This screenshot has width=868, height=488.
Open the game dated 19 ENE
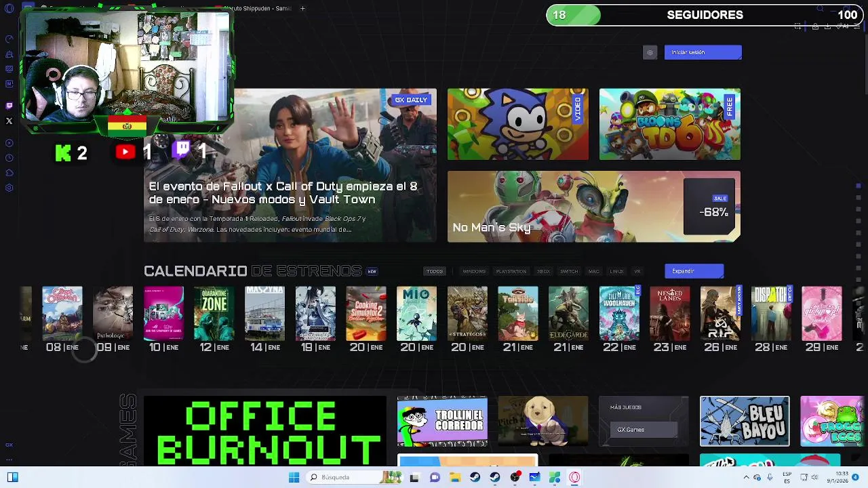click(x=315, y=314)
